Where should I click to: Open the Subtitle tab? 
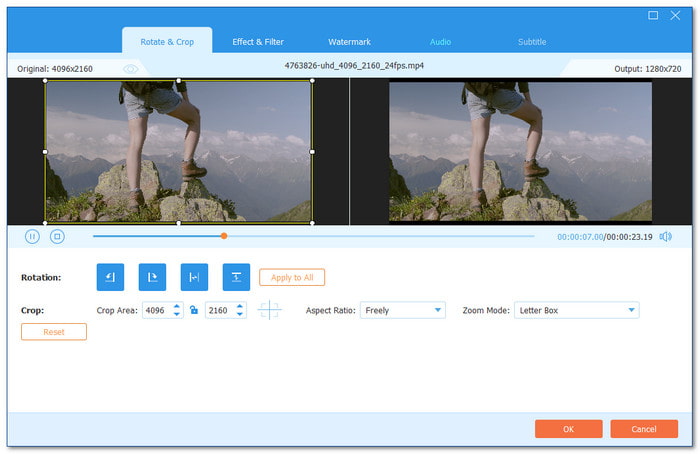(x=532, y=42)
